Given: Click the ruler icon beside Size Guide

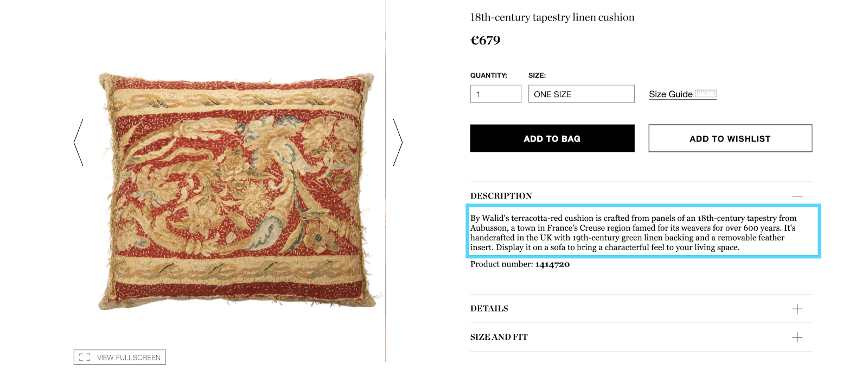Looking at the screenshot, I should (705, 93).
